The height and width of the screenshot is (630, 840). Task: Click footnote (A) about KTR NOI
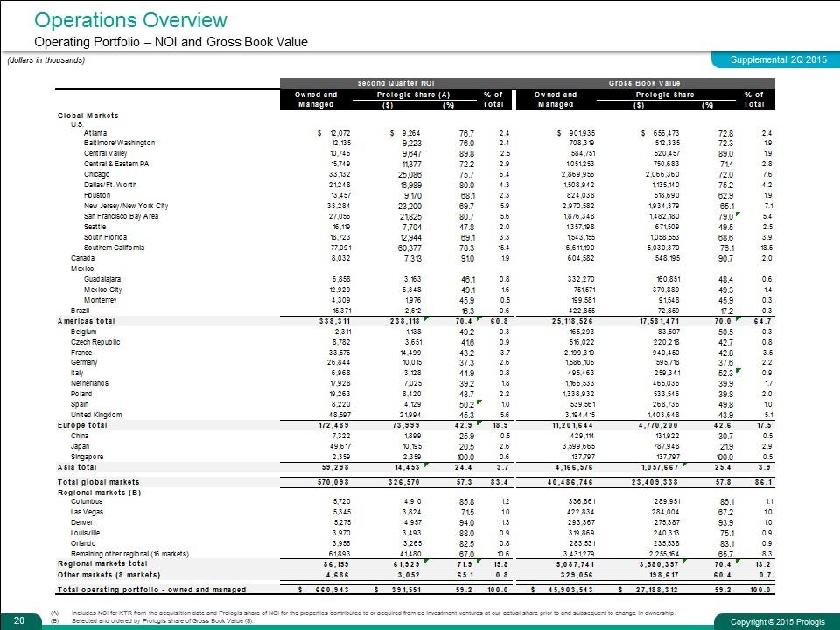(x=363, y=612)
